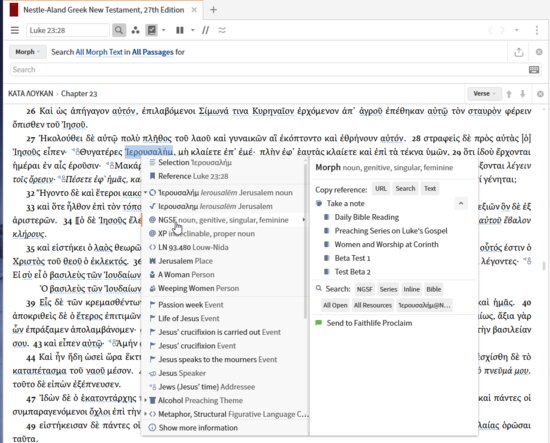Click the share search results icon
The width and height of the screenshot is (550, 443).
coord(519,52)
